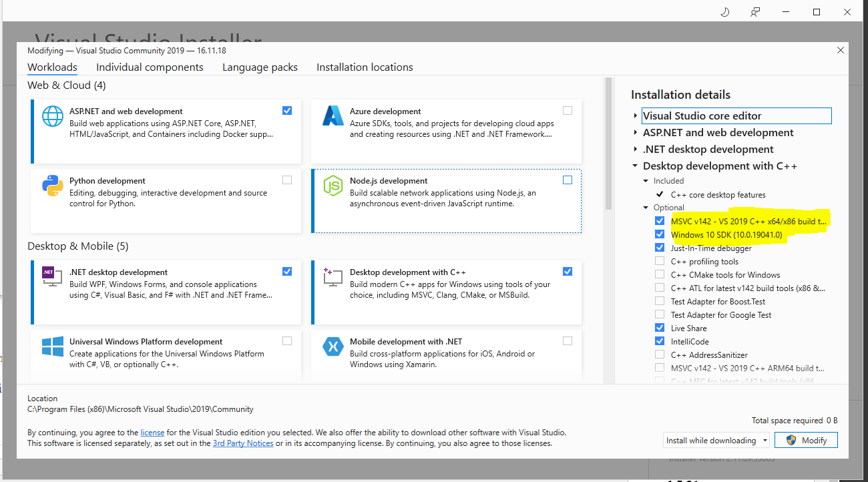The width and height of the screenshot is (868, 482).
Task: Click the Desktop & Mobile (5) heading
Action: [x=77, y=246]
